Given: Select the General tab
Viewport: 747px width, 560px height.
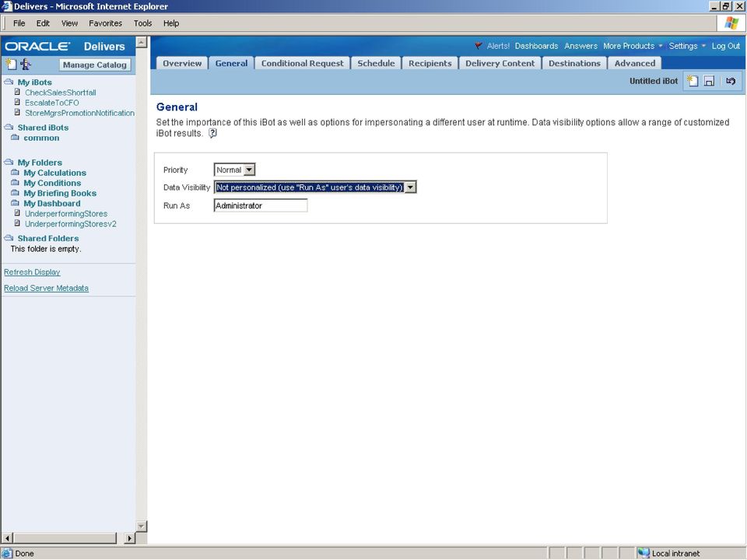Looking at the screenshot, I should [x=231, y=63].
